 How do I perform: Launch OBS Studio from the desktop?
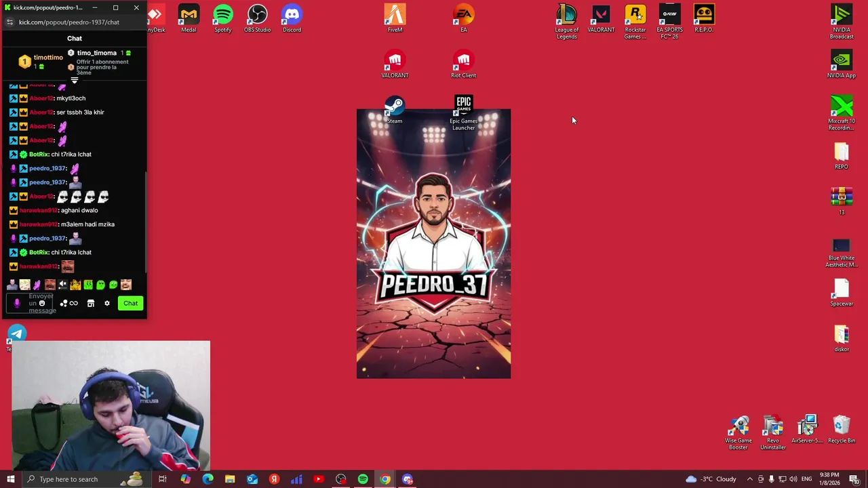258,18
